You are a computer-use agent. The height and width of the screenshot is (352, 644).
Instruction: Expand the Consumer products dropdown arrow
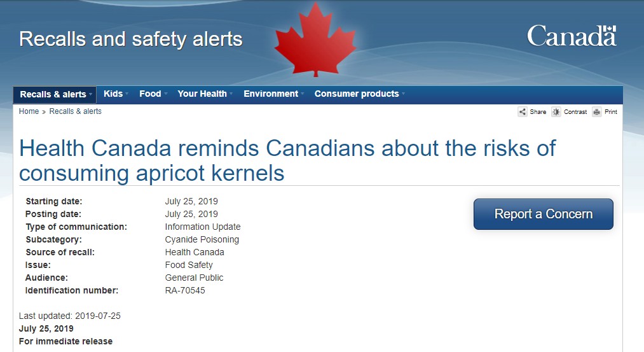click(403, 94)
